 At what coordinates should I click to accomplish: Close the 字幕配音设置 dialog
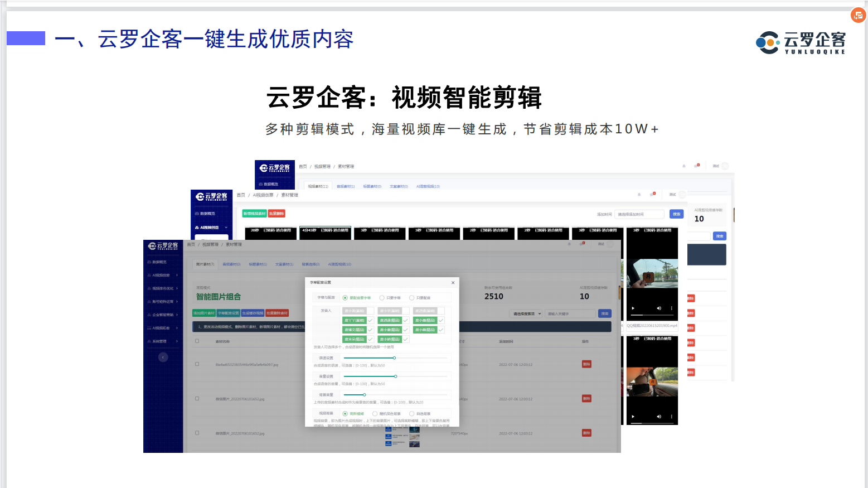point(453,283)
